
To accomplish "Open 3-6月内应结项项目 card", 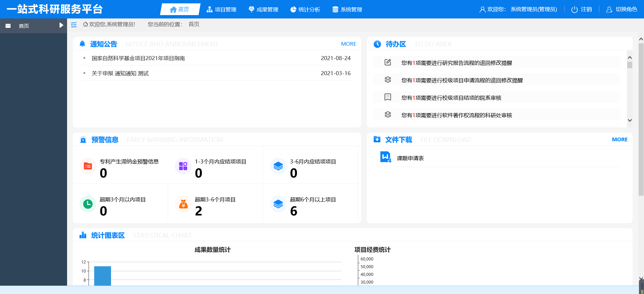I will 311,164.
